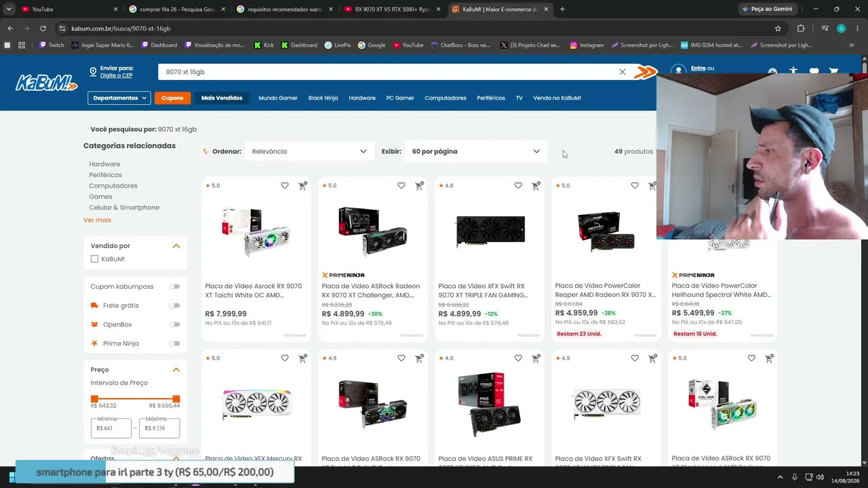This screenshot has height=488, width=868.
Task: Check the KaBuM! seller checkbox
Action: (x=94, y=259)
